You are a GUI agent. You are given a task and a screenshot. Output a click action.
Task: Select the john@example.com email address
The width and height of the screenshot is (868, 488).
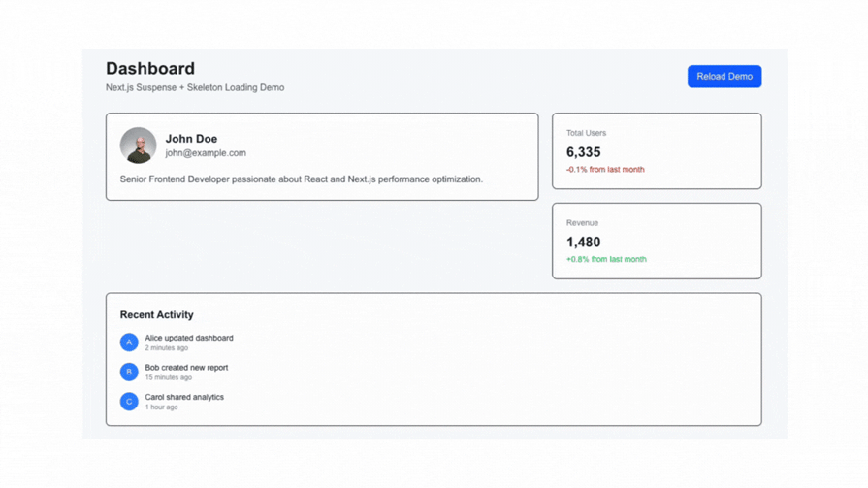coord(206,153)
